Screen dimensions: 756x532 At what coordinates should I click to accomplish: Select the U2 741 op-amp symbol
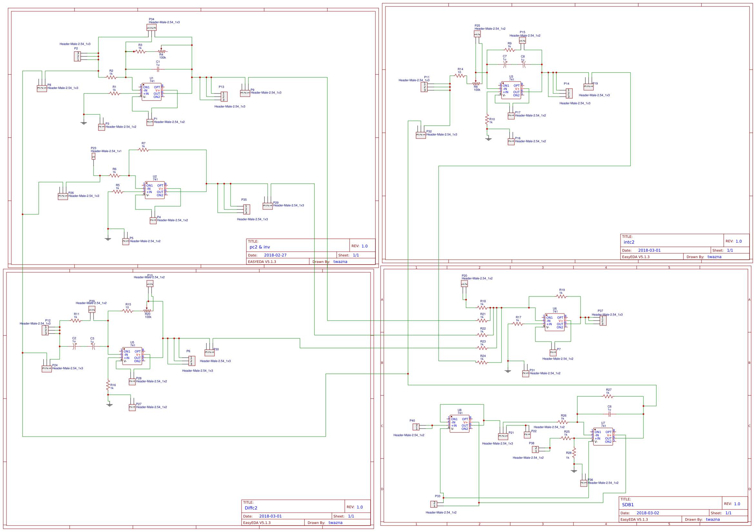point(155,190)
